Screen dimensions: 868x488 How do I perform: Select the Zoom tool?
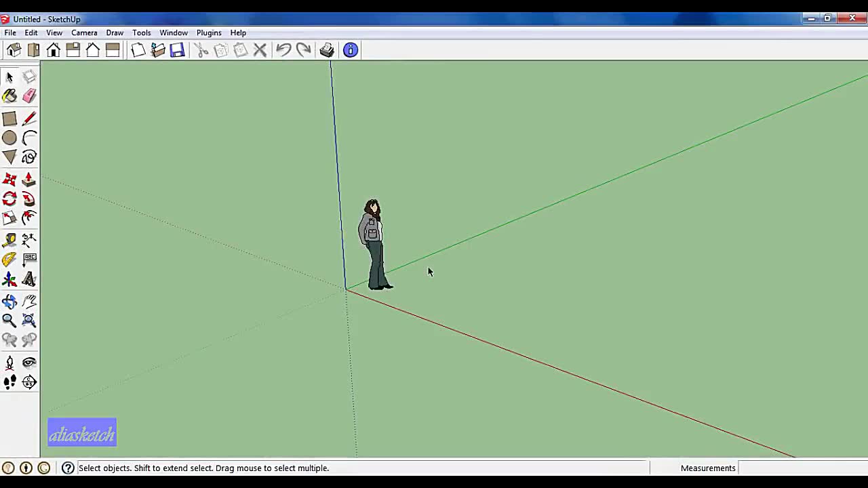click(x=10, y=321)
